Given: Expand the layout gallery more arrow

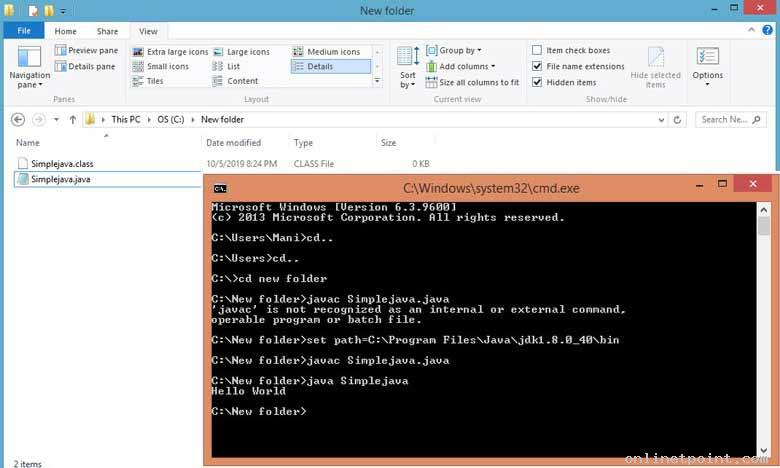Looking at the screenshot, I should point(377,82).
